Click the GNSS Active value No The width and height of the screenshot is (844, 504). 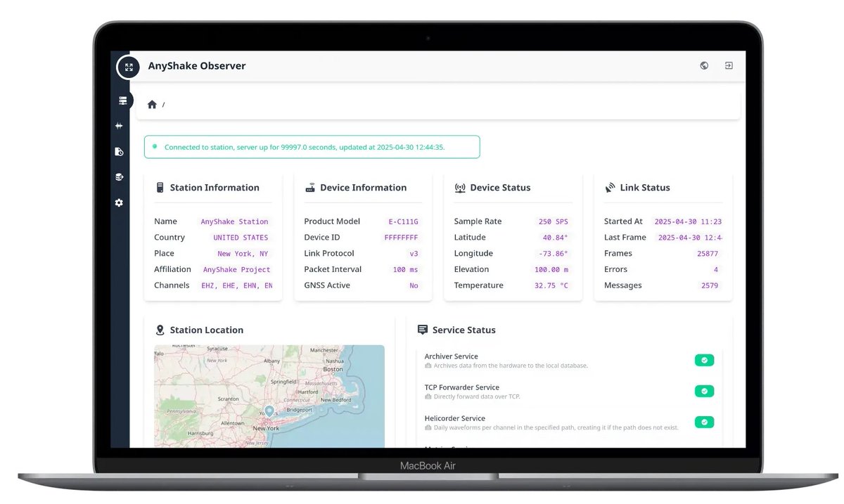(x=414, y=285)
